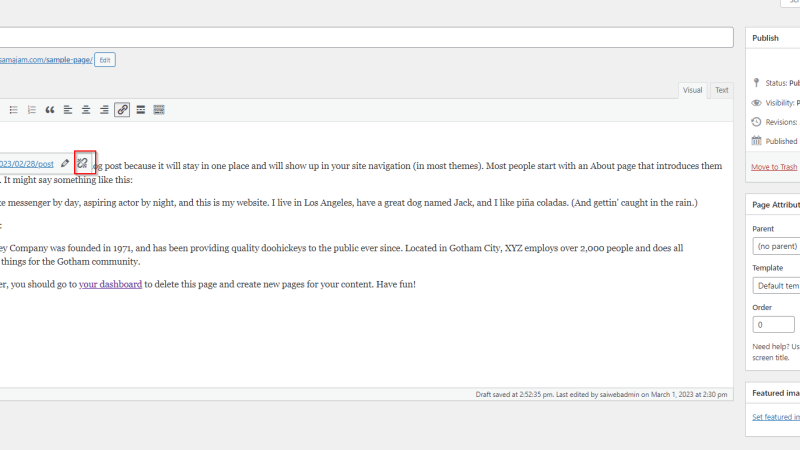The image size is (800, 450).
Task: Apply blockquote formatting
Action: (49, 110)
